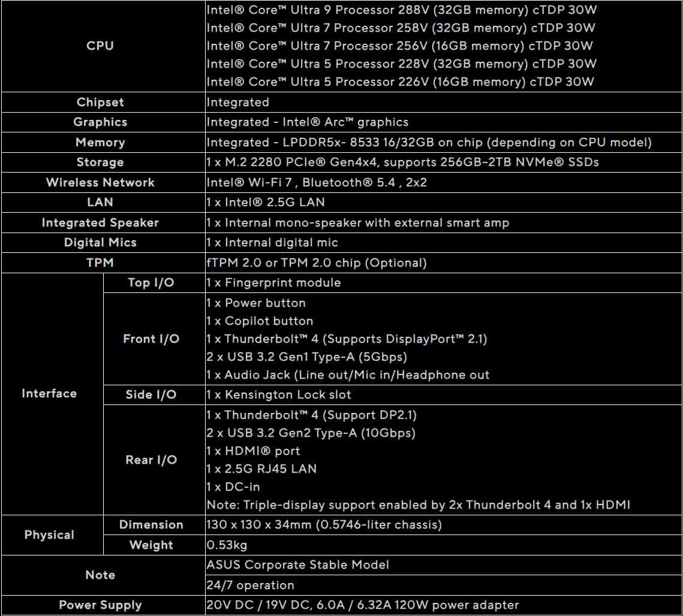Click '2 x USB 3.2 Gen1 Type-A (5Gbps)' line

[x=306, y=357]
